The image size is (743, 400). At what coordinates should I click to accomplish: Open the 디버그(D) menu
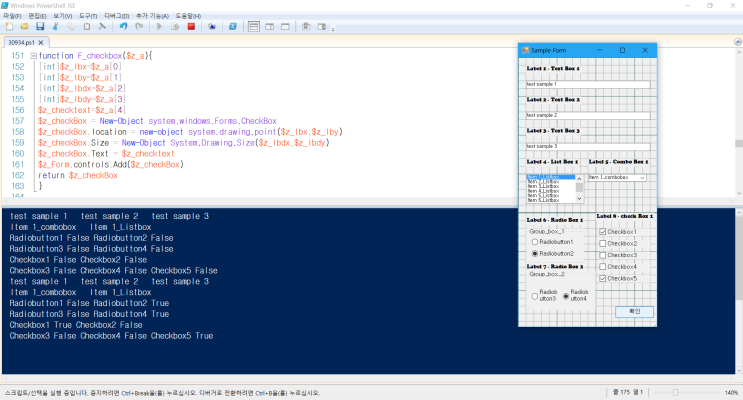pyautogui.click(x=117, y=16)
